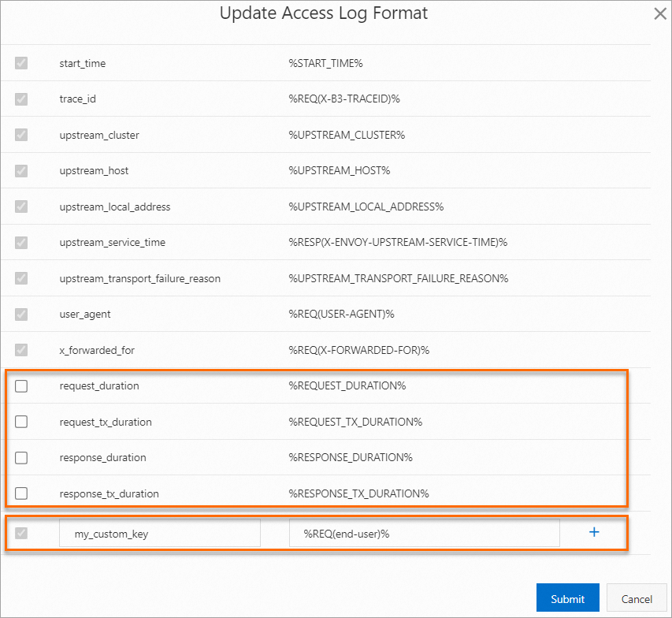Enable the response_duration checkbox
Screen dimensions: 672x618
[x=21, y=458]
